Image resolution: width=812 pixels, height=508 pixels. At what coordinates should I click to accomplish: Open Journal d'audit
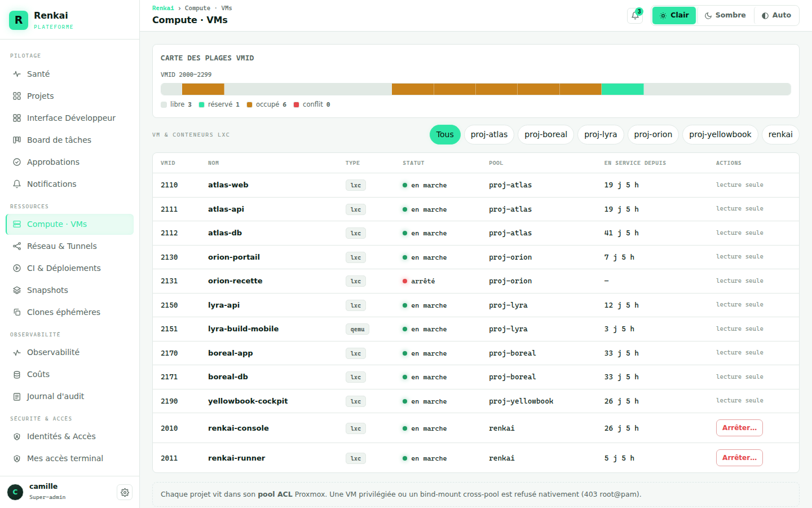click(x=70, y=396)
